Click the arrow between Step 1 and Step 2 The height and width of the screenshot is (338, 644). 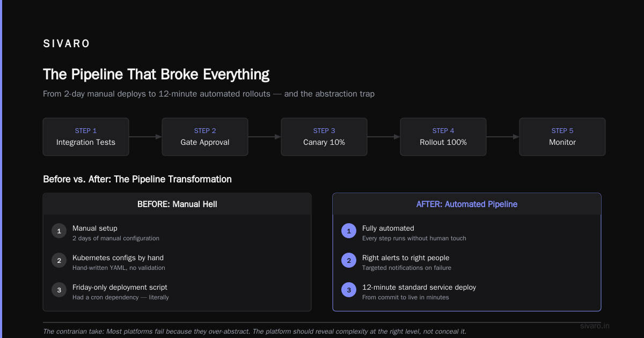(x=145, y=137)
